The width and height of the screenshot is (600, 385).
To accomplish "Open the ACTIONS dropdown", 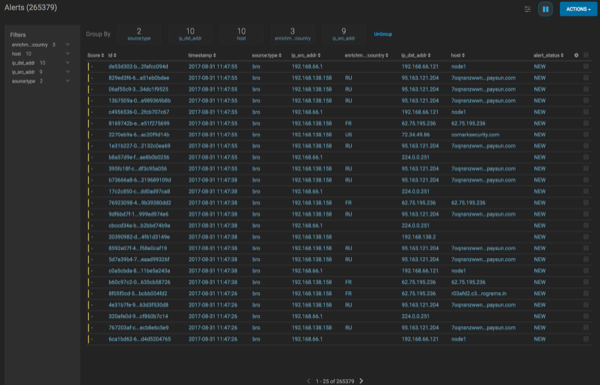I will tap(578, 9).
